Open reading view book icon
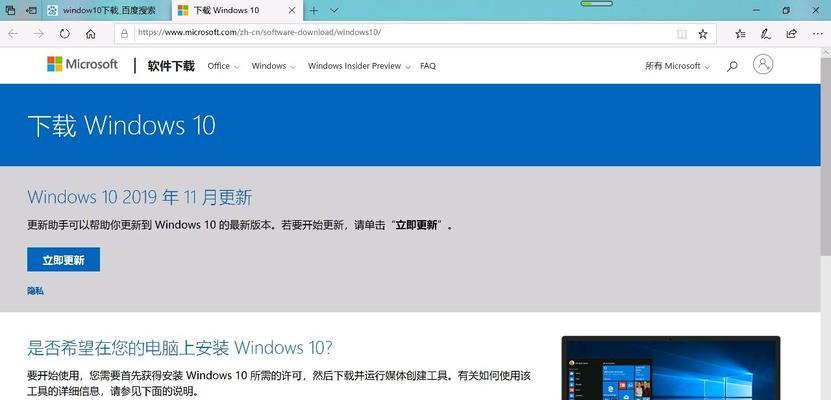This screenshot has width=831, height=400. coord(682,34)
